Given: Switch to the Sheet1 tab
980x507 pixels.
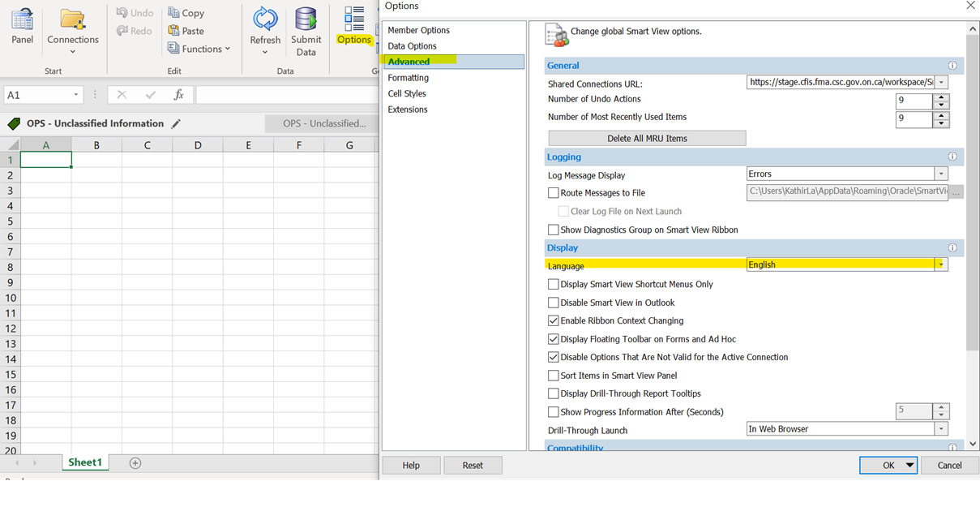Looking at the screenshot, I should tap(85, 462).
